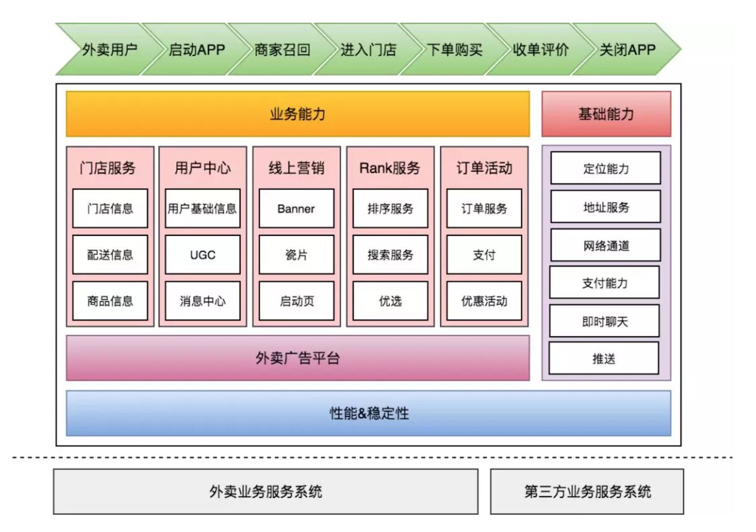
Task: Switch to the 线上营销 section
Action: pyautogui.click(x=296, y=167)
